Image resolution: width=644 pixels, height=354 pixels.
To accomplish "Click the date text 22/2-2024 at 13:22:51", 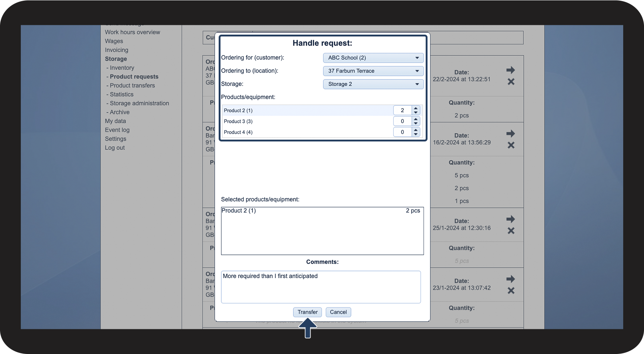I will pos(462,79).
